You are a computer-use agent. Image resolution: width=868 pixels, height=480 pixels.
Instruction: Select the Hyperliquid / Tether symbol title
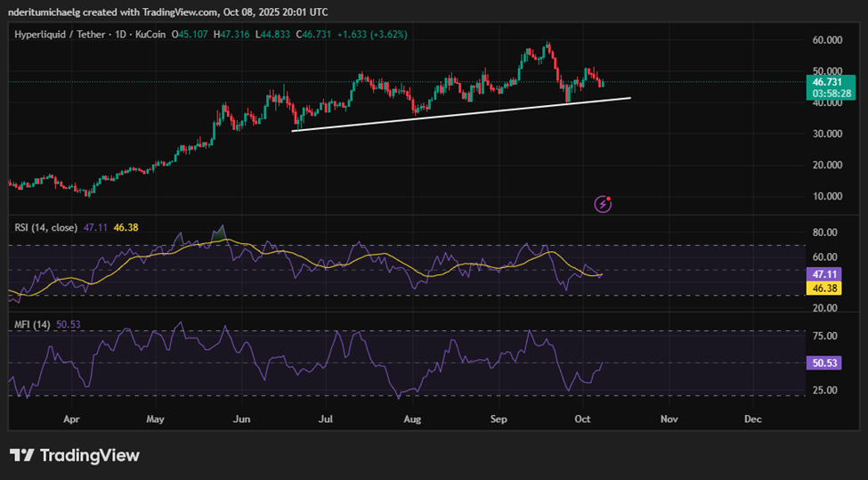coord(58,34)
